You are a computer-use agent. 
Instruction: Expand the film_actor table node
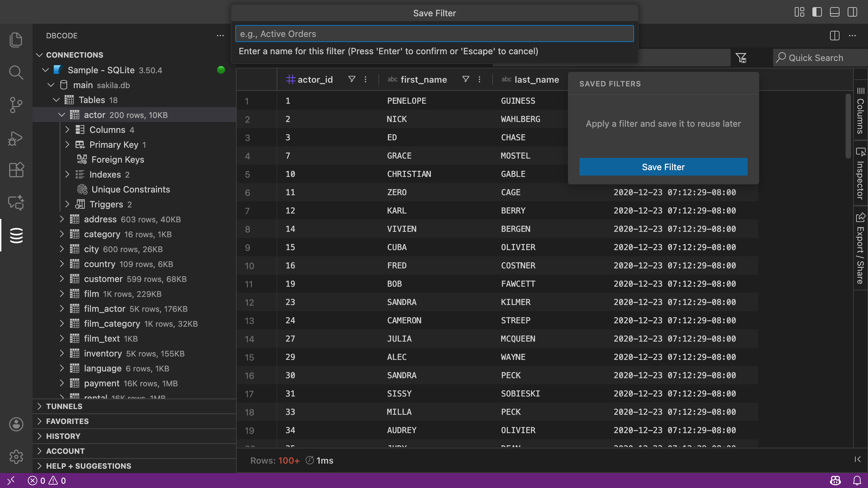click(x=62, y=309)
